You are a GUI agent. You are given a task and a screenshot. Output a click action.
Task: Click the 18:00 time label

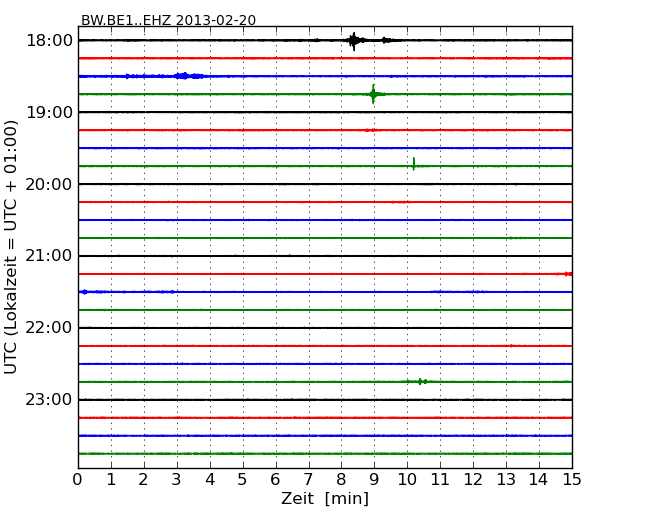point(49,41)
